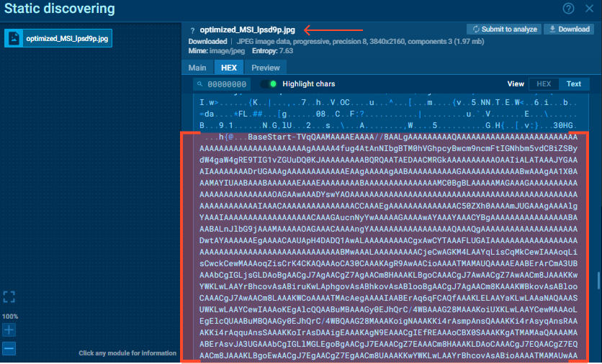Select the optimized_MSI_lpsd9p.jpg file item
This screenshot has height=364, width=602.
pos(58,38)
